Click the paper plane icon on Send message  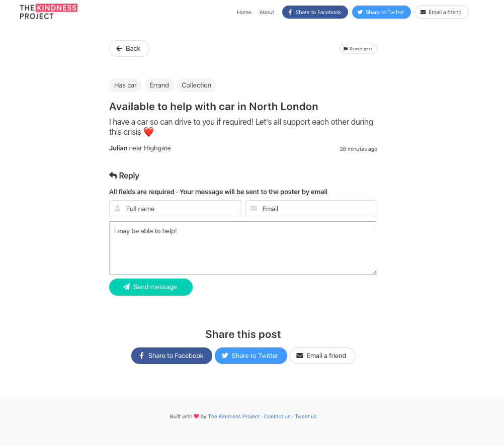pos(126,287)
